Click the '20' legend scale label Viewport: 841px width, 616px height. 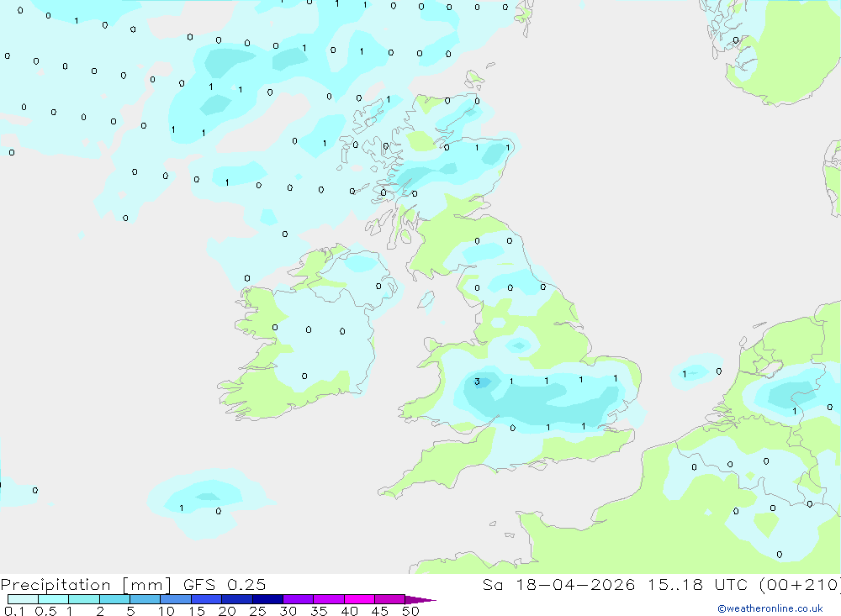point(227,611)
